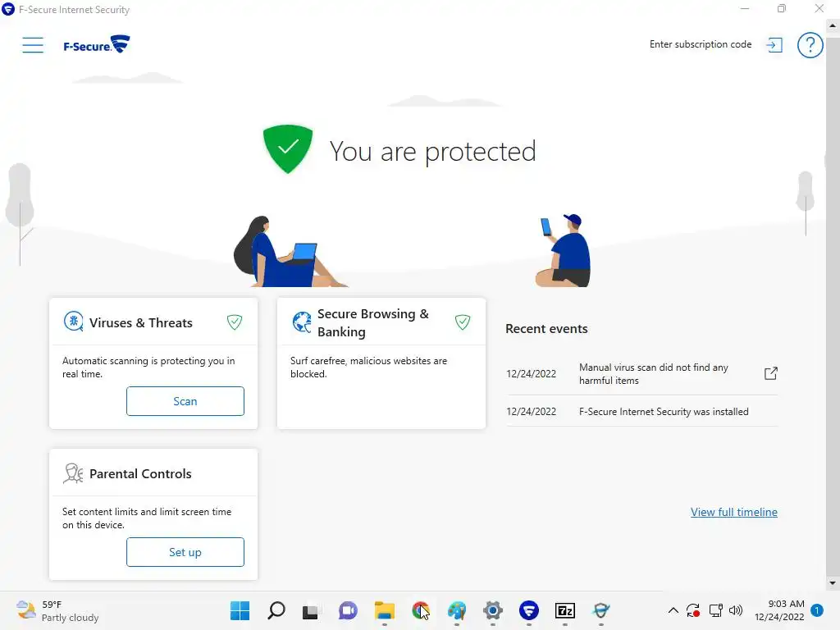Click the You are protected text

coord(432,151)
